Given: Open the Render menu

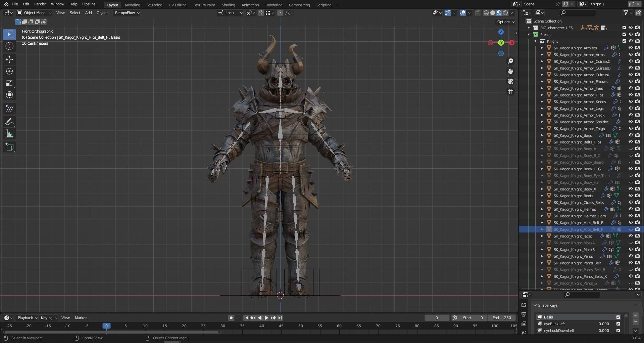Looking at the screenshot, I should [40, 4].
